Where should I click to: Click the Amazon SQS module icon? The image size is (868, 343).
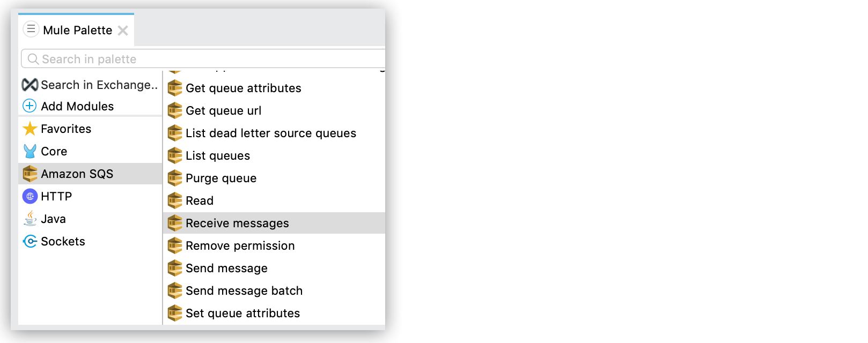[30, 174]
